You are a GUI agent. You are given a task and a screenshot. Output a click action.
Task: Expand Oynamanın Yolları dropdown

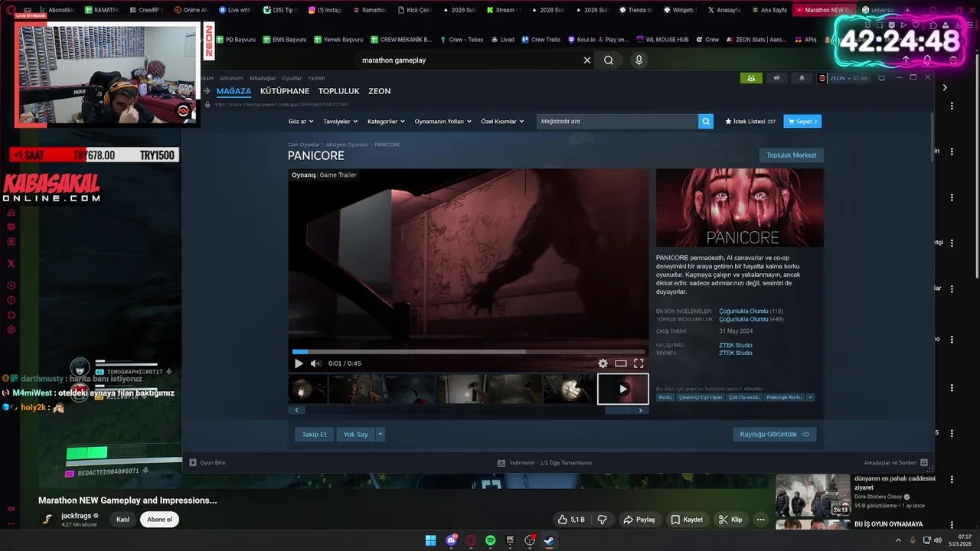click(x=443, y=122)
